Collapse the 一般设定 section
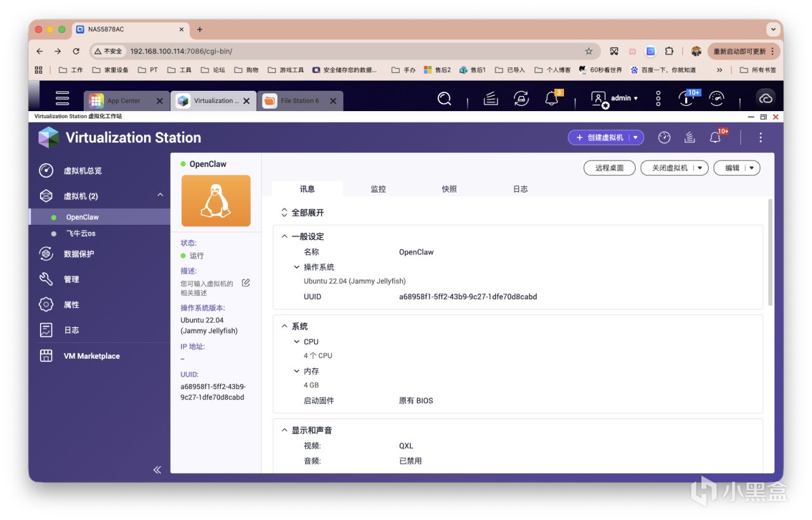 pyautogui.click(x=284, y=237)
